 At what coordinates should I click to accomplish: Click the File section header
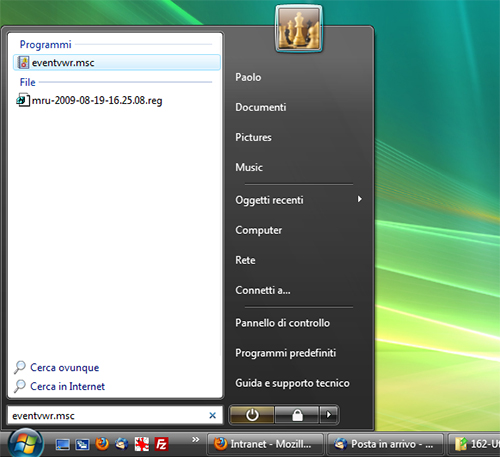[27, 82]
